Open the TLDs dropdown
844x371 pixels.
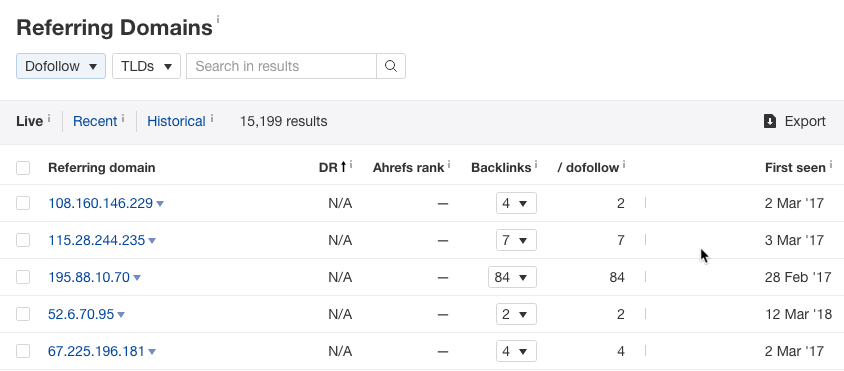point(146,66)
